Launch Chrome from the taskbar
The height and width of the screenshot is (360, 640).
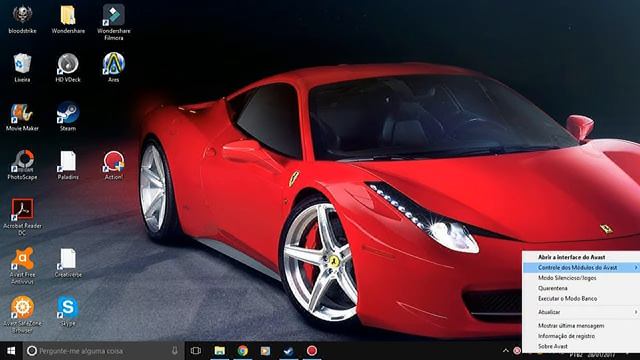coord(243,351)
